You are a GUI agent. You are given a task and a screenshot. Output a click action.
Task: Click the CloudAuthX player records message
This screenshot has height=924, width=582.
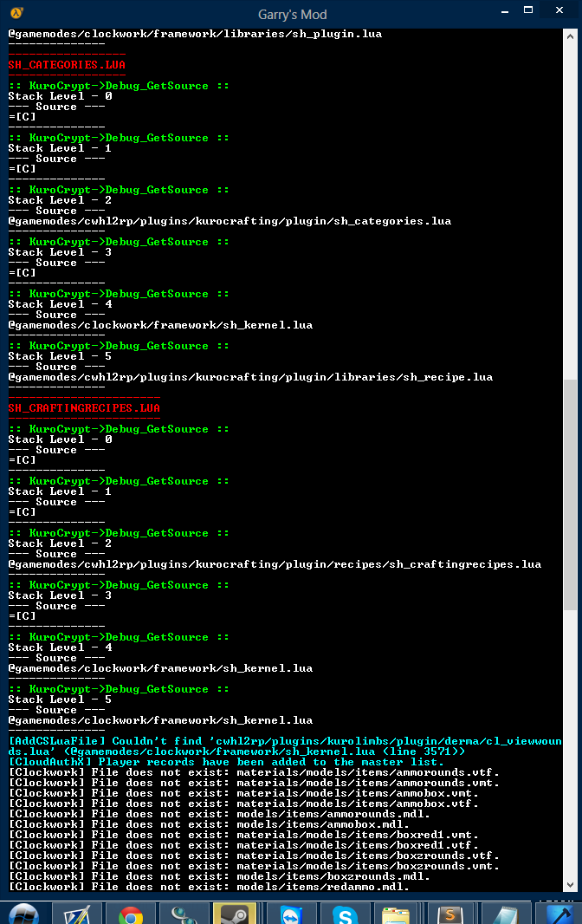pyautogui.click(x=226, y=762)
